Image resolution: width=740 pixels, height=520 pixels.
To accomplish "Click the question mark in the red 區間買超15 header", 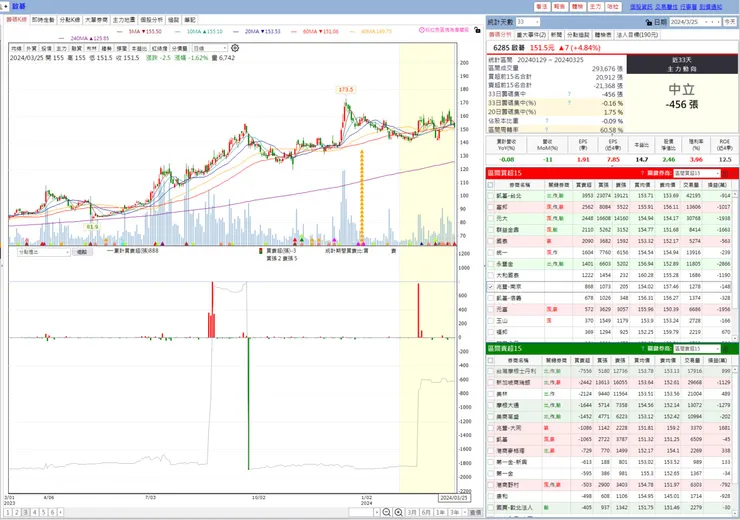I will (642, 173).
